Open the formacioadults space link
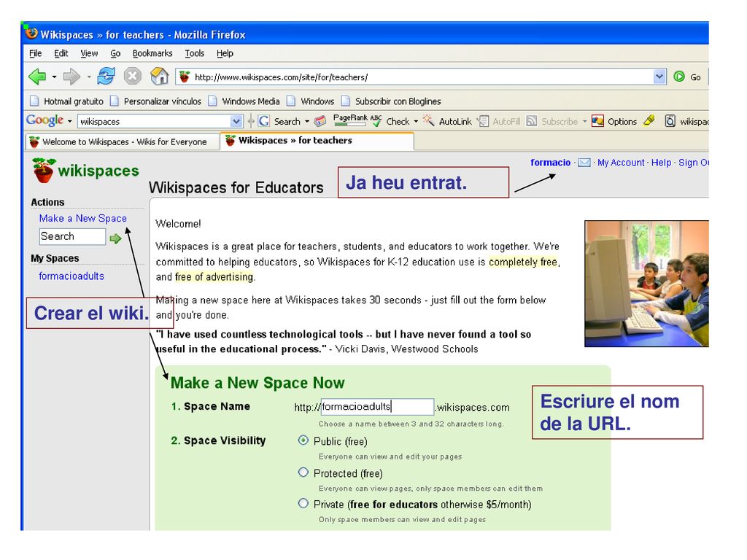Screen dimensions: 747x560 pyautogui.click(x=71, y=276)
